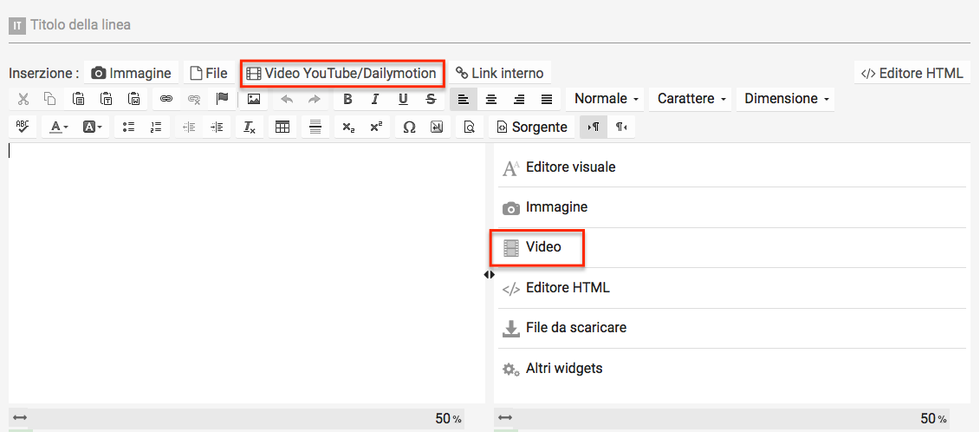
Task: Click the anchor flag icon
Action: (x=222, y=99)
